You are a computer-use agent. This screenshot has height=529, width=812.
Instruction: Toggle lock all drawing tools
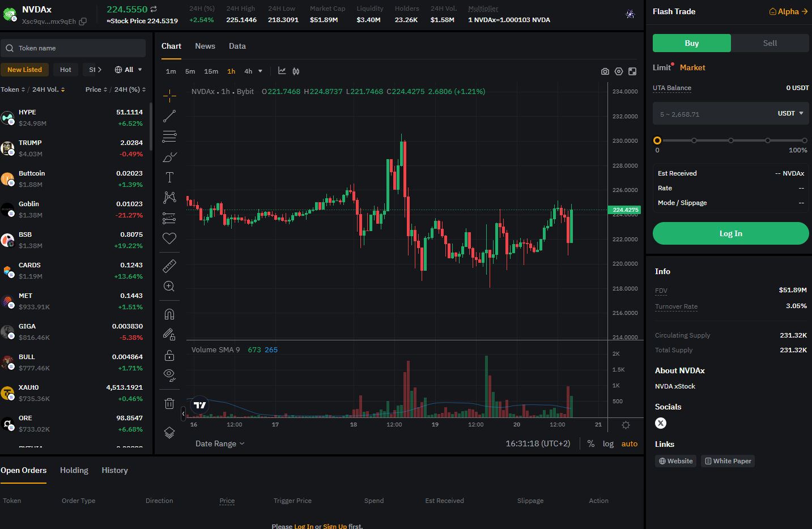169,355
